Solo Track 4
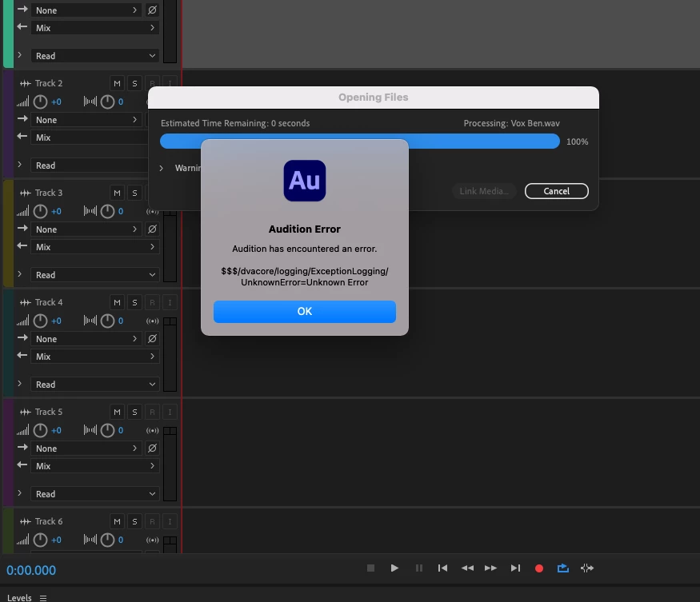The image size is (700, 602). [x=134, y=302]
